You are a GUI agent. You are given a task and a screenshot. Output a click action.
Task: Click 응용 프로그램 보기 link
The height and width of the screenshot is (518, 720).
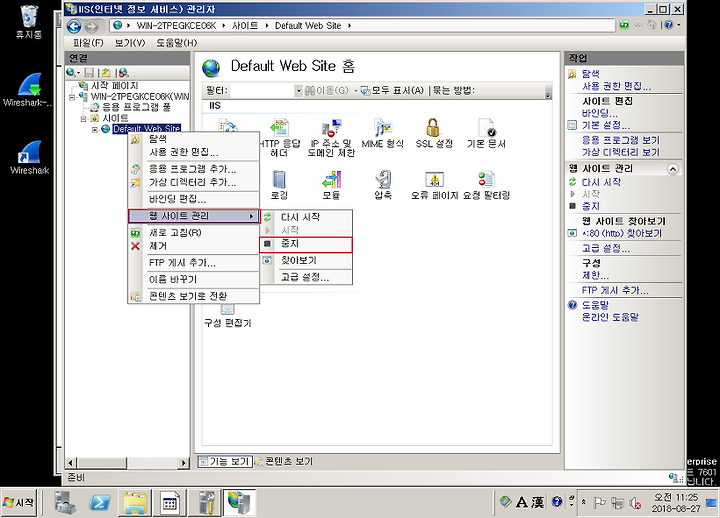tap(620, 140)
